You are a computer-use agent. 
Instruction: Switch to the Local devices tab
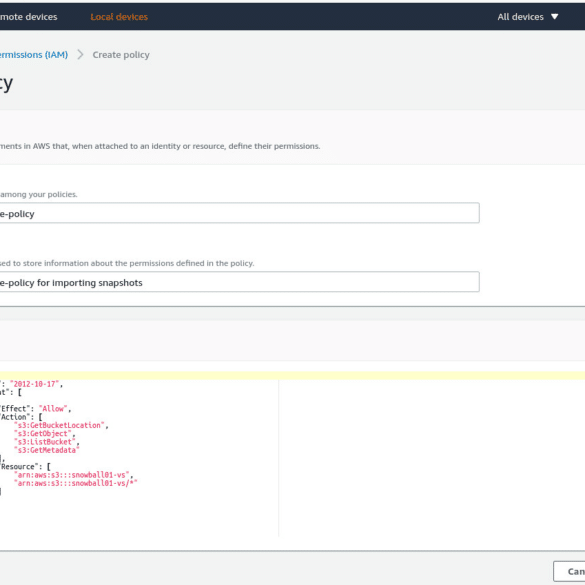(x=119, y=17)
